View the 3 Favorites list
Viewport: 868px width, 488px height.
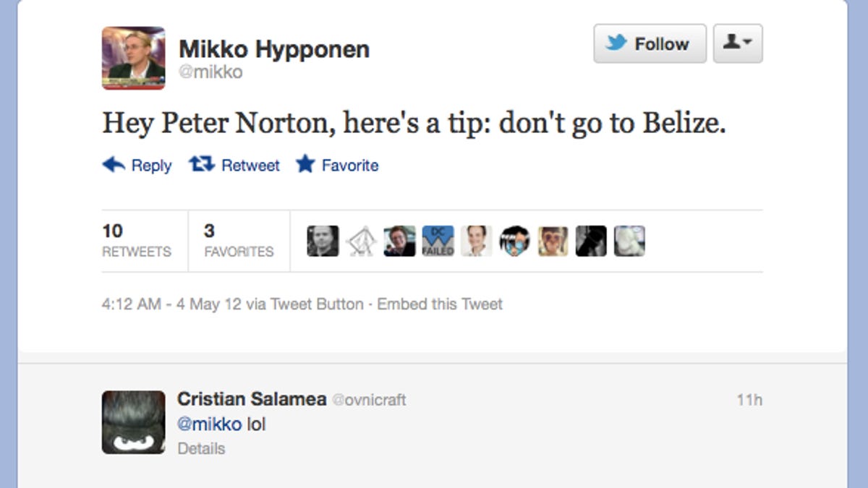[239, 241]
